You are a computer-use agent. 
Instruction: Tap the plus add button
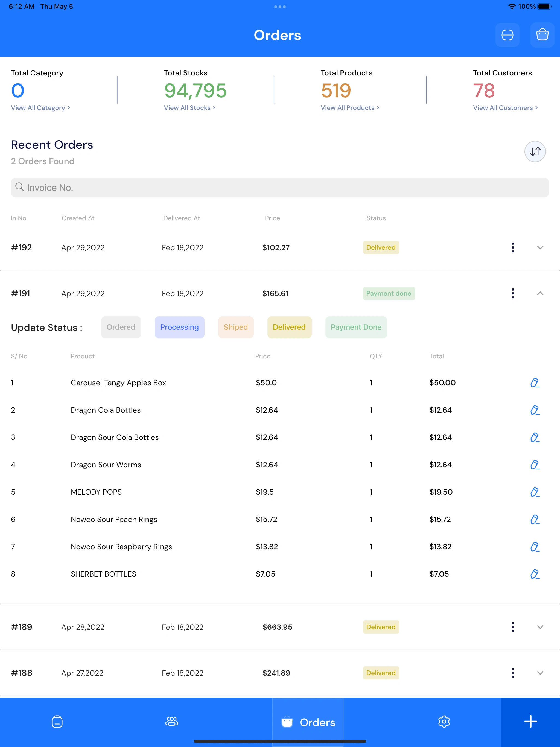click(530, 722)
